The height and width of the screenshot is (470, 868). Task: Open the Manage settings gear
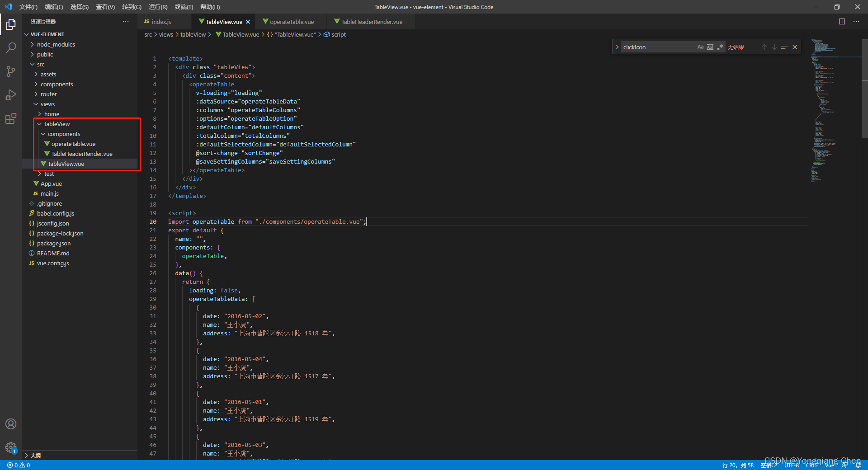11,447
